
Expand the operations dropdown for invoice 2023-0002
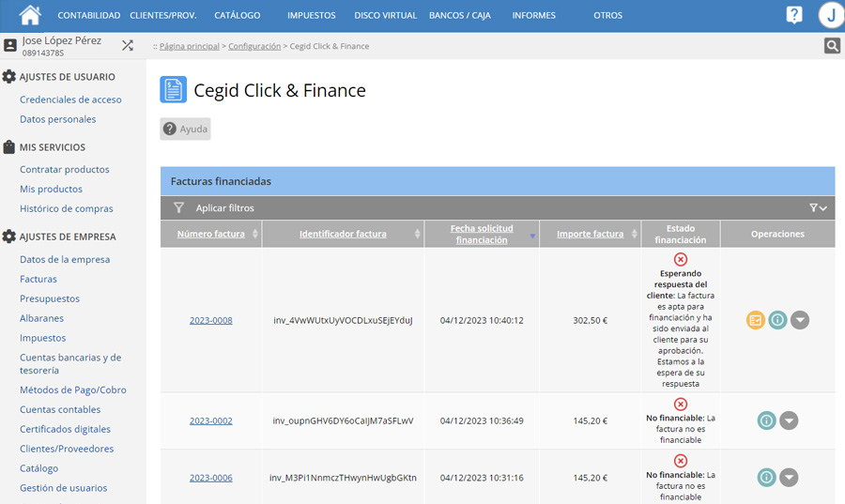click(x=789, y=420)
